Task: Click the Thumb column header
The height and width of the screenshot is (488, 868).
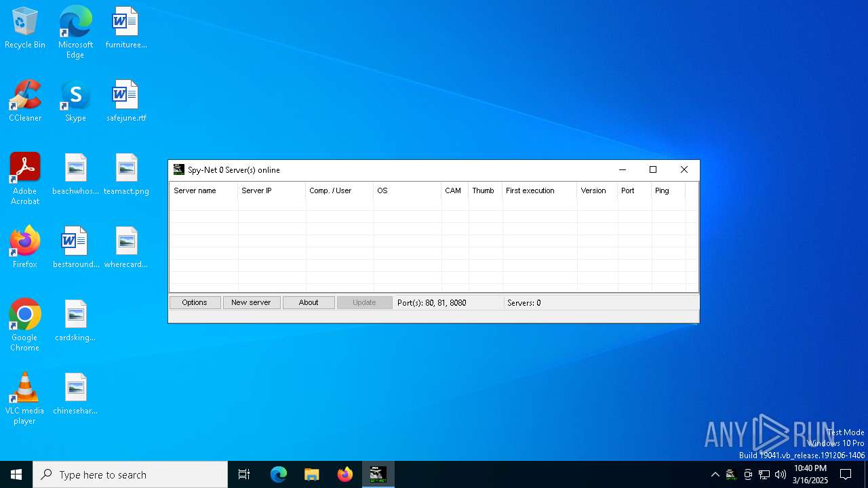Action: [485, 190]
